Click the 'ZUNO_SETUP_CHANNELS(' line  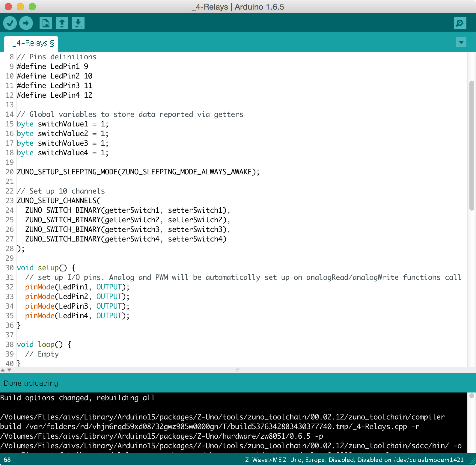click(59, 200)
